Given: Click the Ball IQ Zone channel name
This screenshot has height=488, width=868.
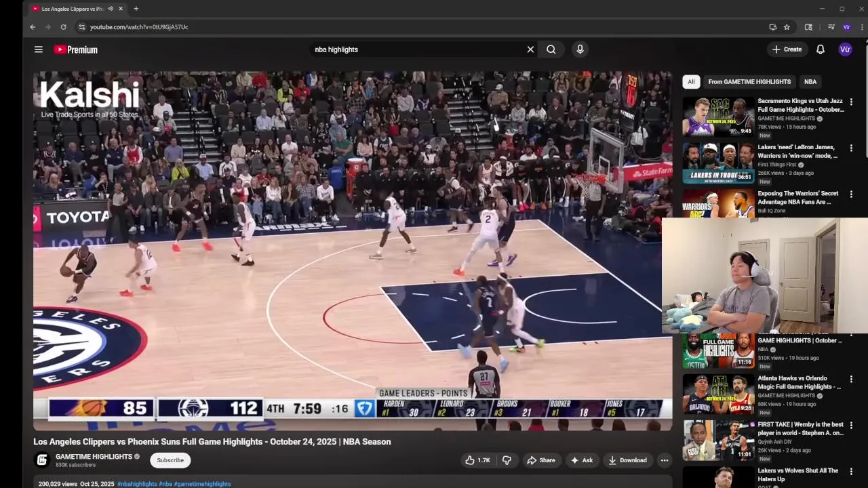Looking at the screenshot, I should click(x=772, y=211).
